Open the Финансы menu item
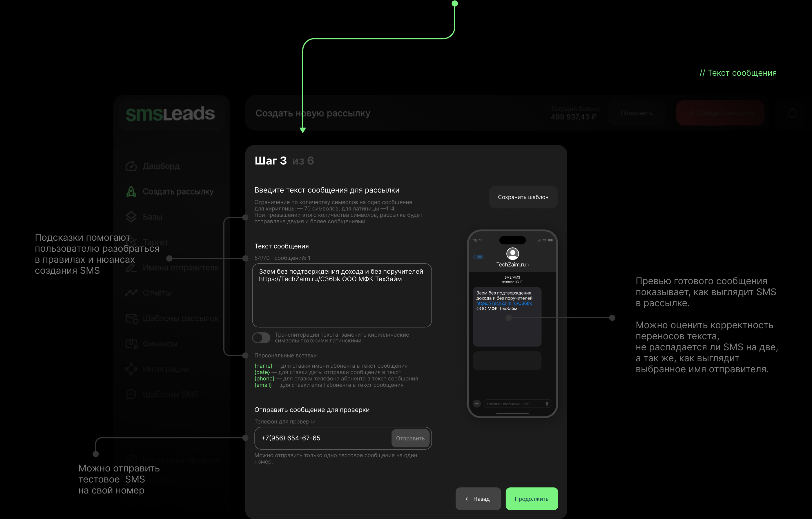This screenshot has width=812, height=519. (x=160, y=344)
